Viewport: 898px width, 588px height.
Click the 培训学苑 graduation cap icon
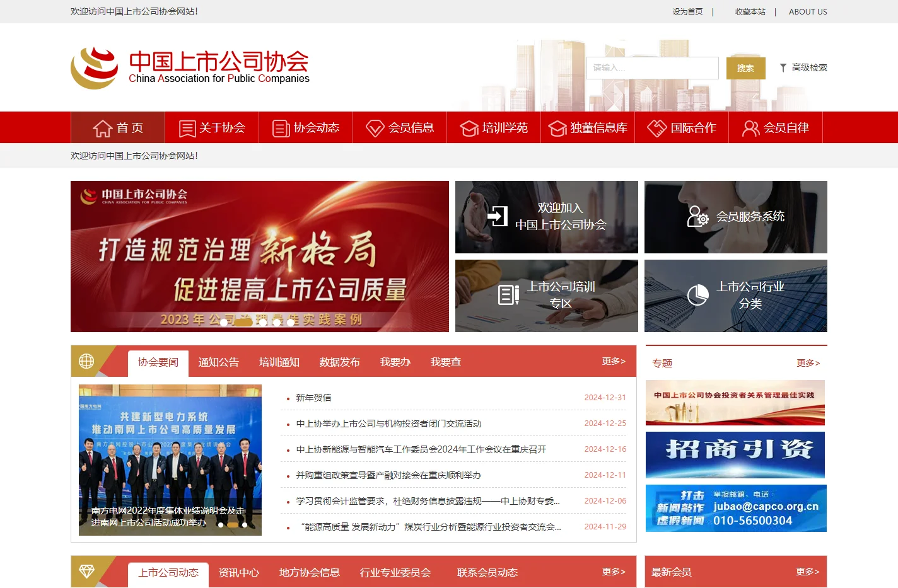click(469, 129)
